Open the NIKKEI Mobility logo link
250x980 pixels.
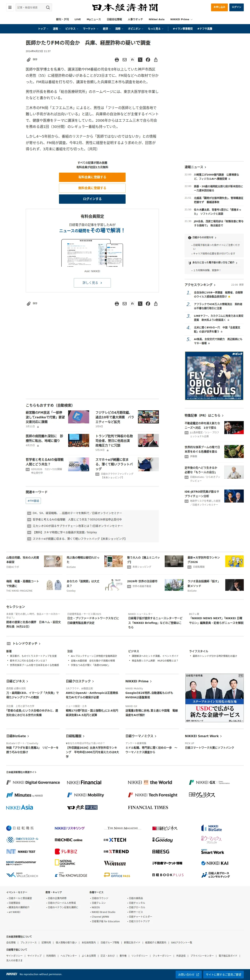(86, 795)
